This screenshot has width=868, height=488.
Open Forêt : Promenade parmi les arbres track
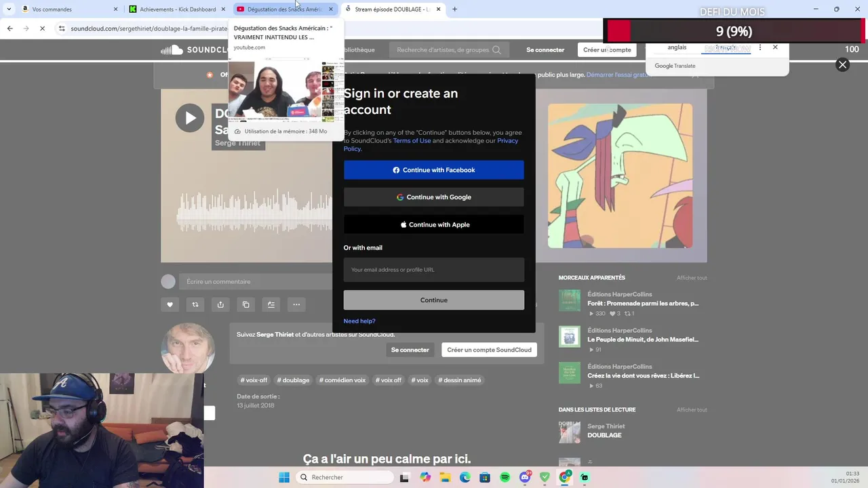tap(643, 304)
